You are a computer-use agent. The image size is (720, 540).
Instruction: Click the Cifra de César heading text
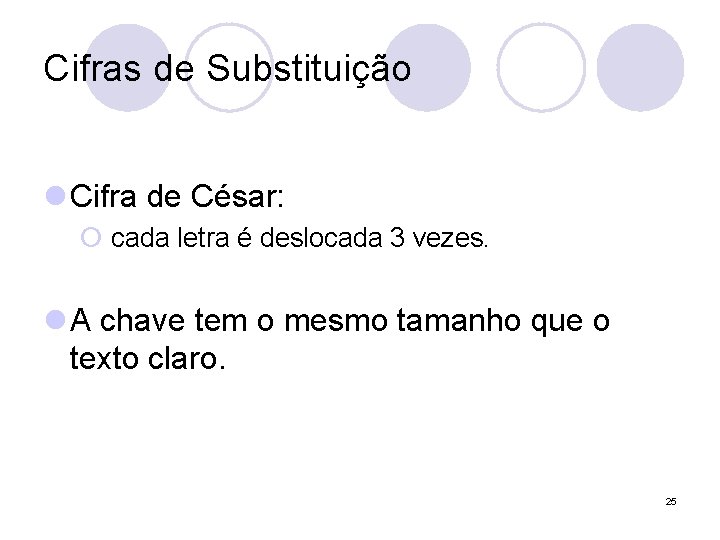tap(178, 197)
